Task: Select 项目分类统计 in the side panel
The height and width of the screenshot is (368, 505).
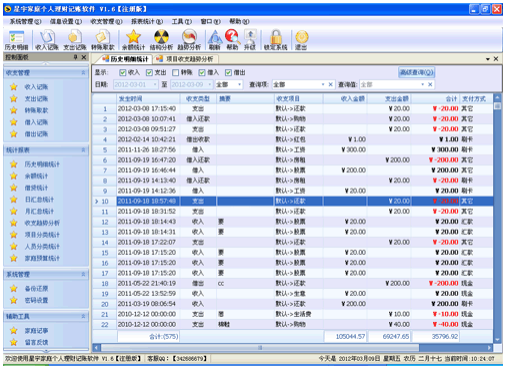Action: point(42,235)
